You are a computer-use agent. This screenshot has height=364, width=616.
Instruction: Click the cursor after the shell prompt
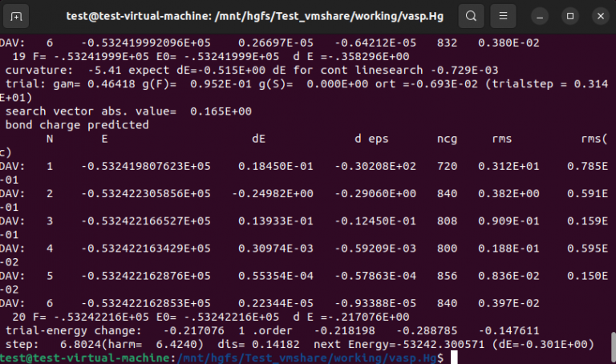pos(453,357)
